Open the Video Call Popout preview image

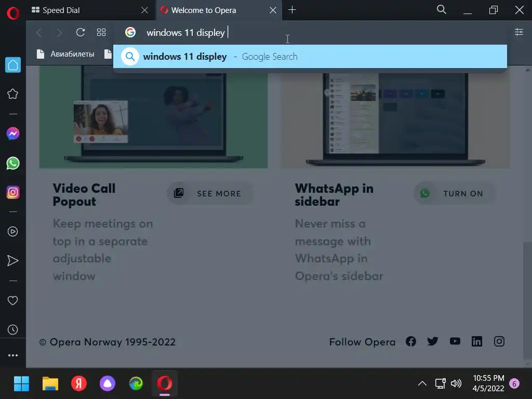click(x=153, y=117)
